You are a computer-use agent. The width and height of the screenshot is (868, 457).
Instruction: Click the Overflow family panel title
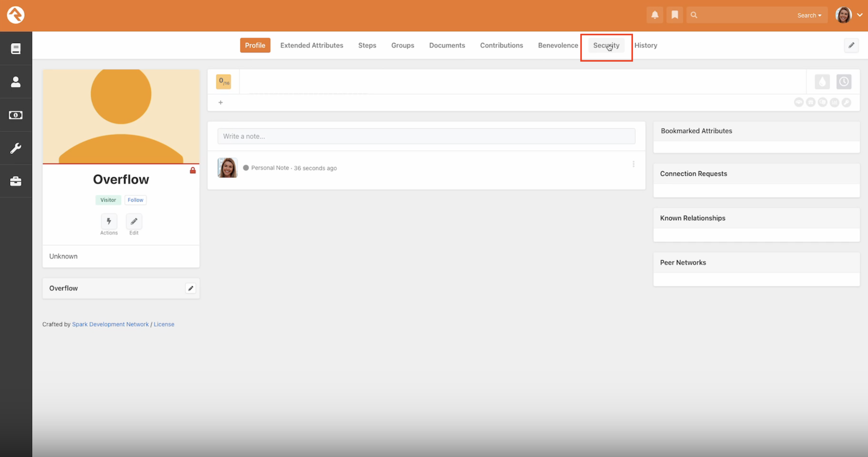point(63,288)
